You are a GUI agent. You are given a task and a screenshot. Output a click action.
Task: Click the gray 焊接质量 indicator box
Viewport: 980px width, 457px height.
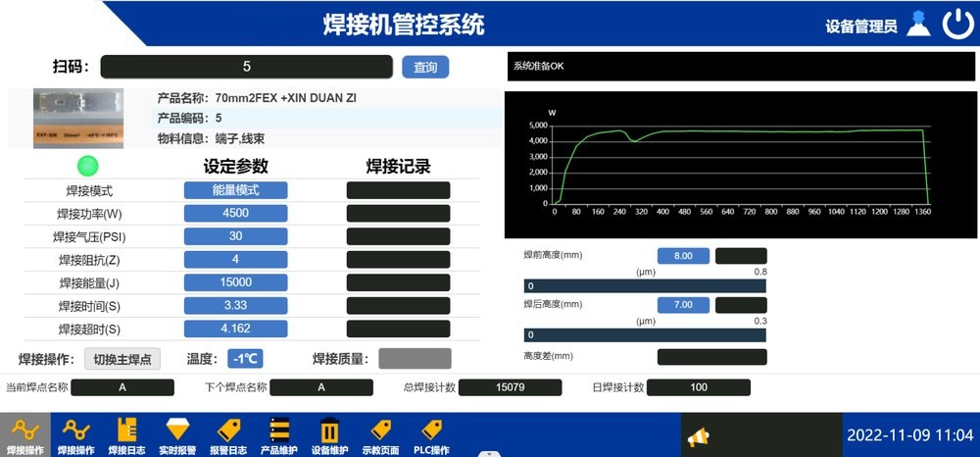[415, 359]
